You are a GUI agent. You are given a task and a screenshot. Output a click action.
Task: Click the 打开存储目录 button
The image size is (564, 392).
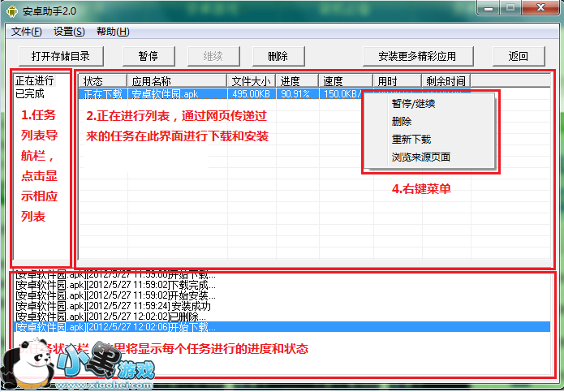coord(61,56)
